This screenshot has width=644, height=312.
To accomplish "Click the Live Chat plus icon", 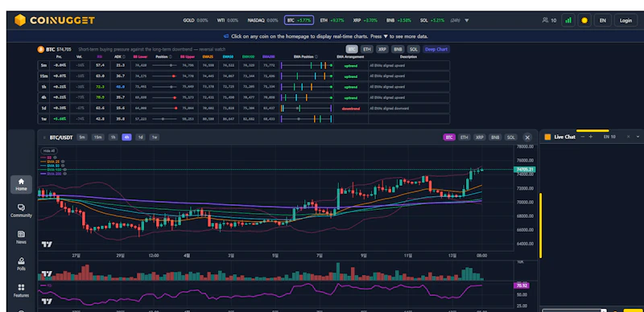I will click(591, 137).
